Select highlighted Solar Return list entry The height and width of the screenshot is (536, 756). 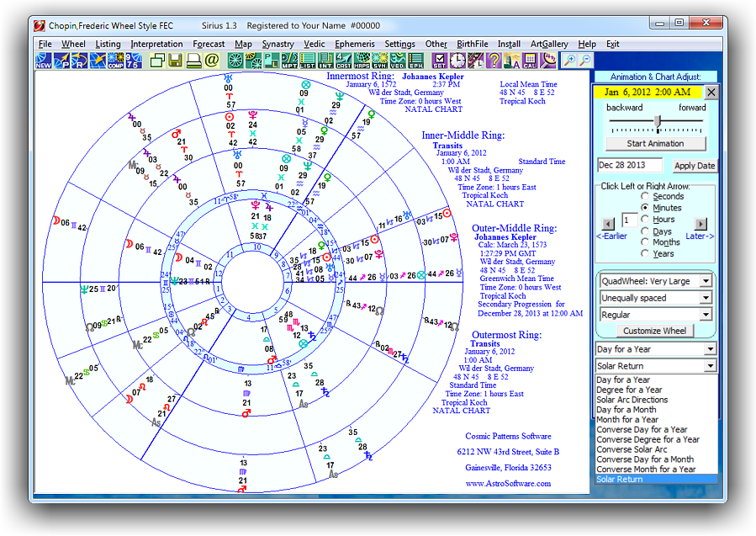tap(656, 479)
